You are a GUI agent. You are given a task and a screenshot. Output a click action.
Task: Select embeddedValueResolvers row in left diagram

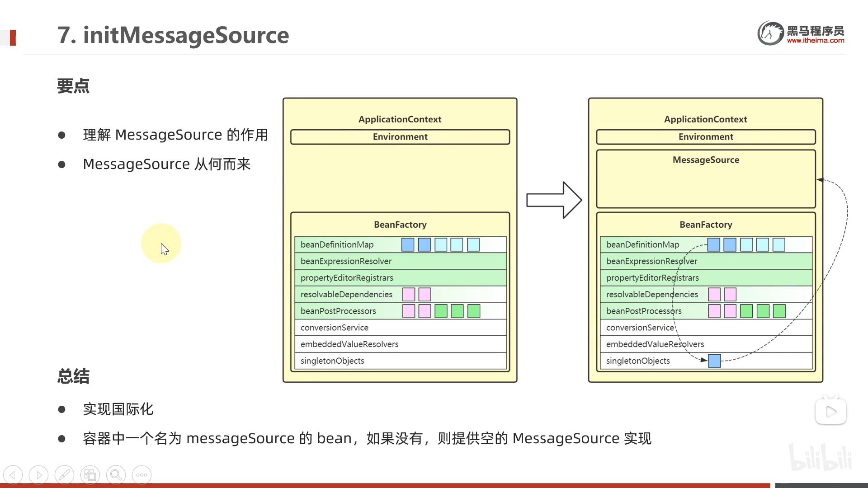click(x=401, y=344)
